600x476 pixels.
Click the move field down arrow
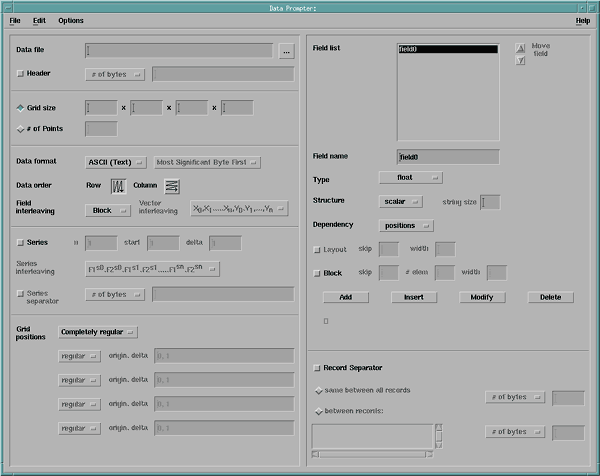[x=520, y=61]
